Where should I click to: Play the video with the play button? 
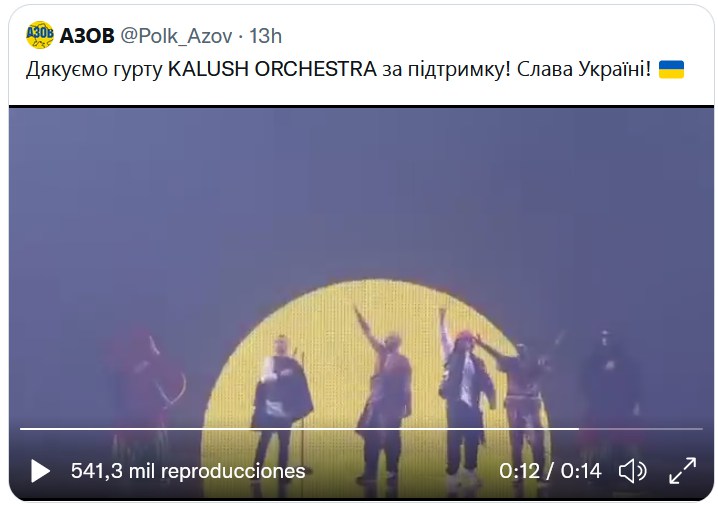pyautogui.click(x=40, y=471)
